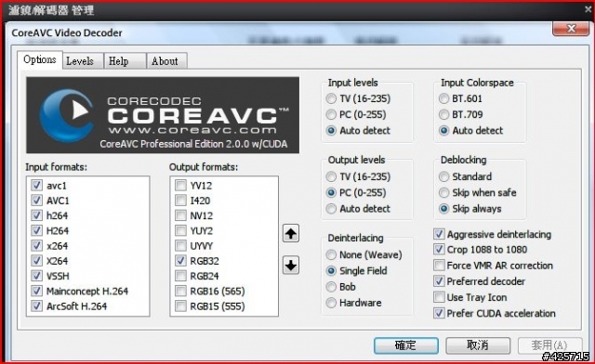Check the NV12 output format
595x364 pixels.
pyautogui.click(x=180, y=215)
